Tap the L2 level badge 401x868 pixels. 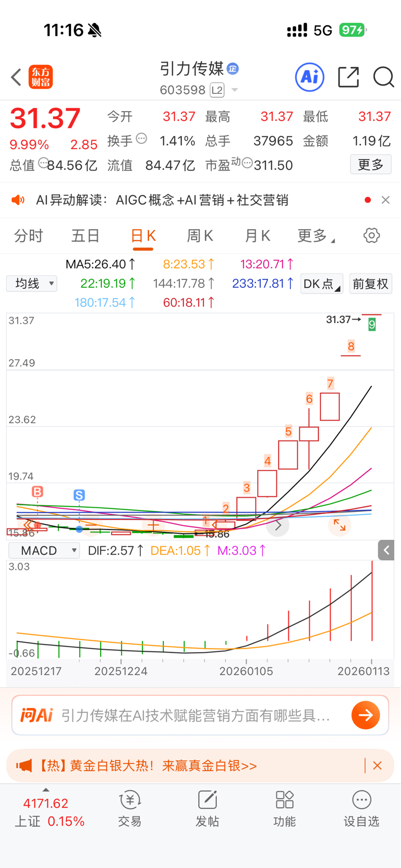pos(217,90)
